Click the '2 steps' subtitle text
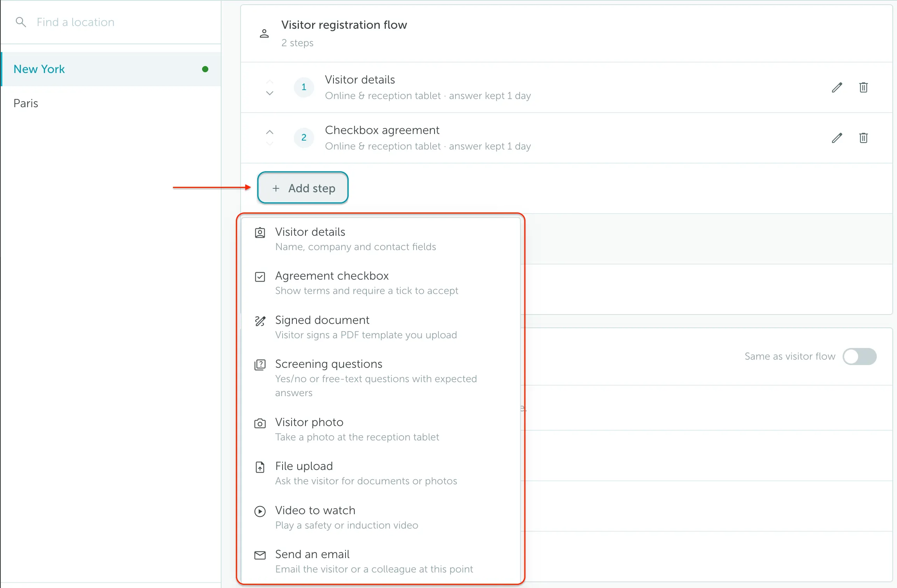Image resolution: width=897 pixels, height=588 pixels. point(297,43)
